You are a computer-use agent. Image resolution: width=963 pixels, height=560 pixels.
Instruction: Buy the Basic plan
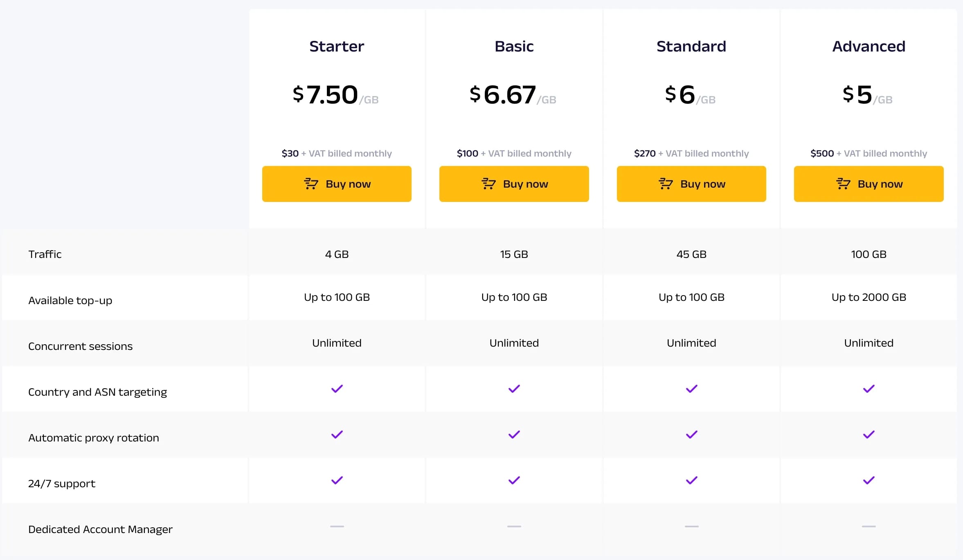[x=514, y=184]
